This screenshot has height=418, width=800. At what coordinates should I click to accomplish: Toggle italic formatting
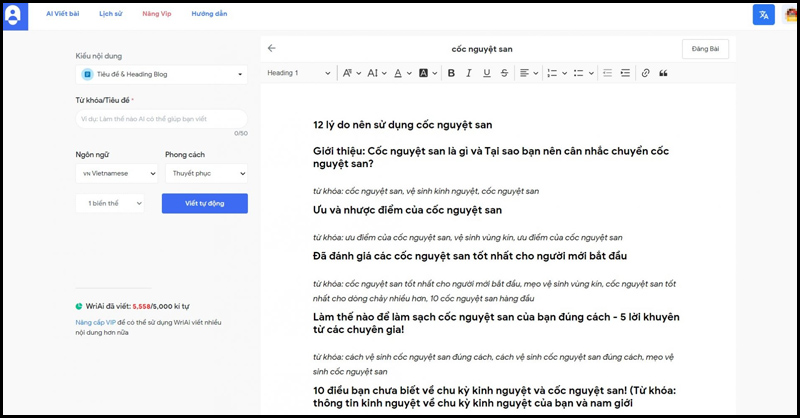point(468,73)
